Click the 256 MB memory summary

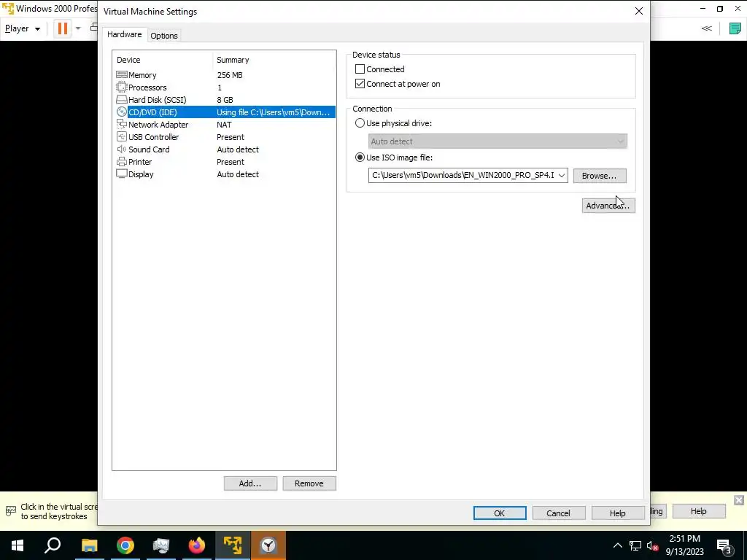pos(230,75)
